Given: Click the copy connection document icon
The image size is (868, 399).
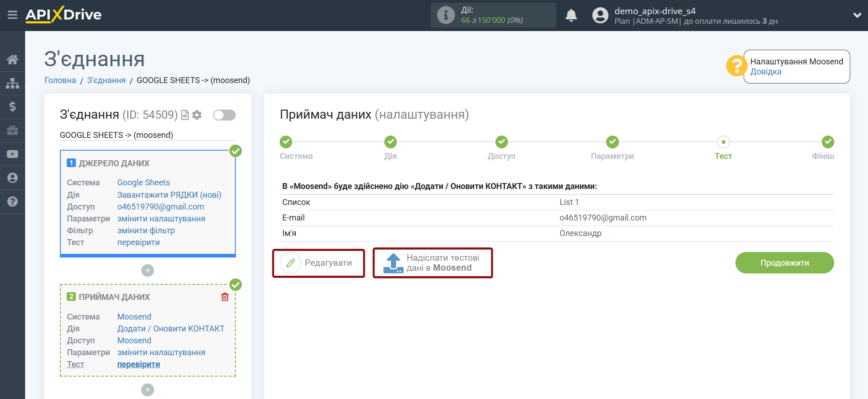Looking at the screenshot, I should click(185, 115).
